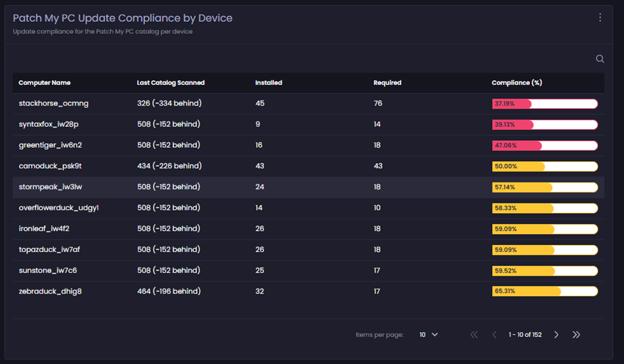Click Installed value 24 for stormpeak
Viewport: 624px width, 364px height.
point(260,187)
